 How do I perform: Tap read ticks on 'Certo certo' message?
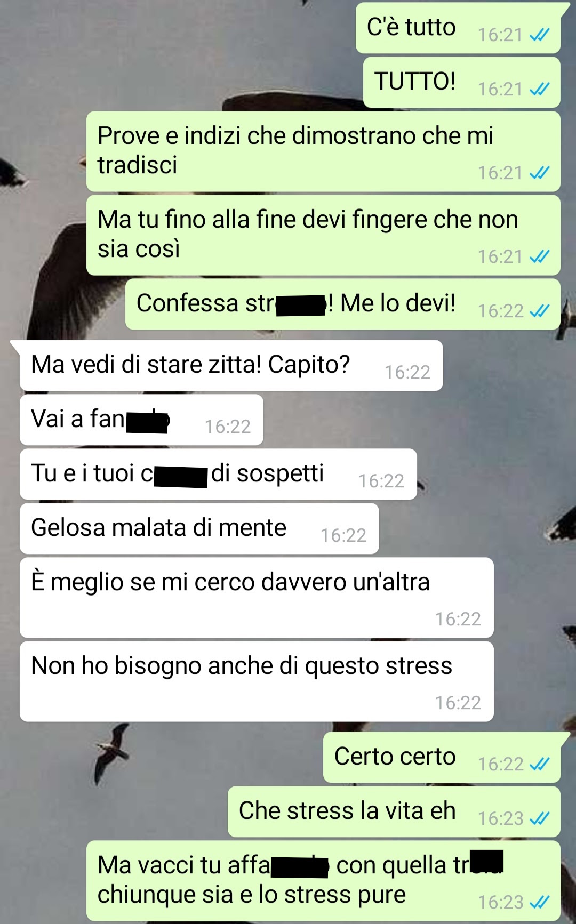pyautogui.click(x=539, y=764)
